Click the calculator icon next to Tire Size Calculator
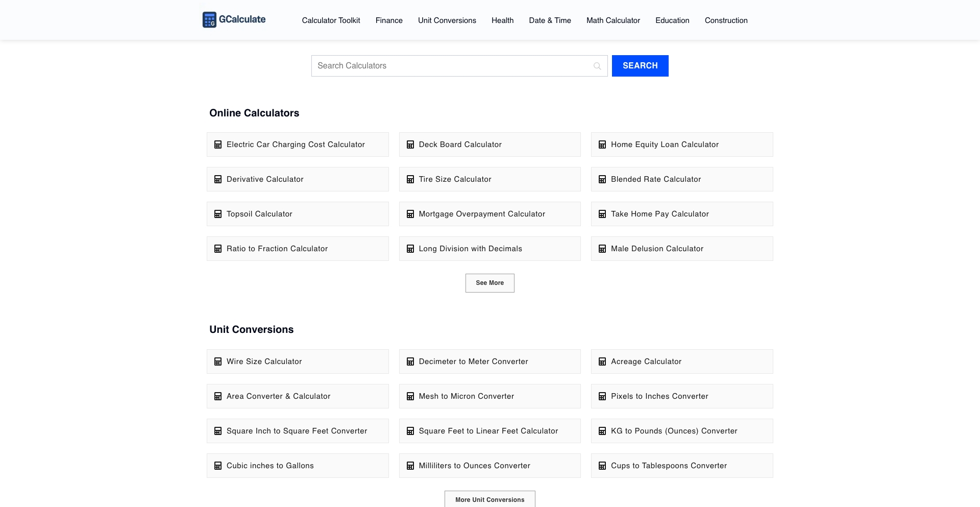Screen dimensions: 980x507 (x=410, y=179)
